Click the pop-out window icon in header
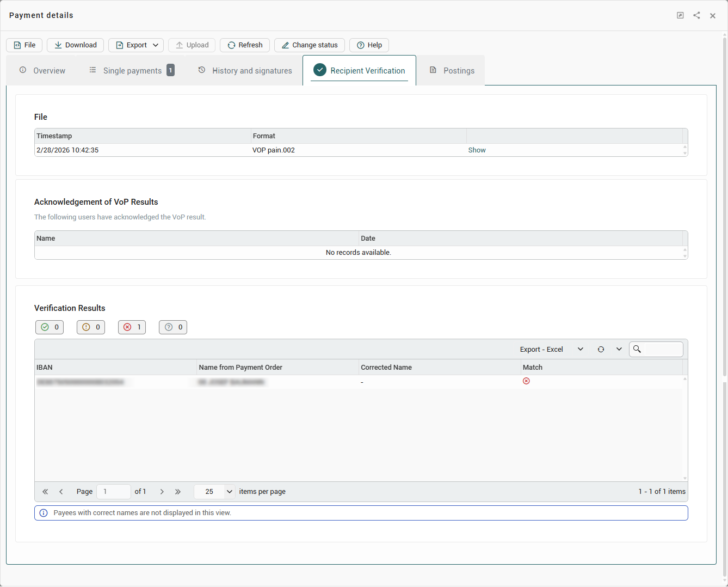This screenshot has width=728, height=587. [680, 15]
